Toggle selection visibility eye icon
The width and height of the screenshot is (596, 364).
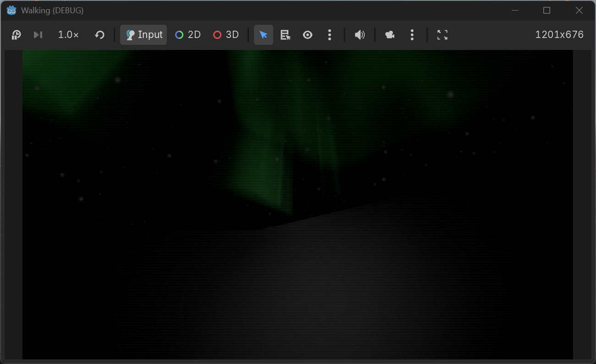[308, 35]
